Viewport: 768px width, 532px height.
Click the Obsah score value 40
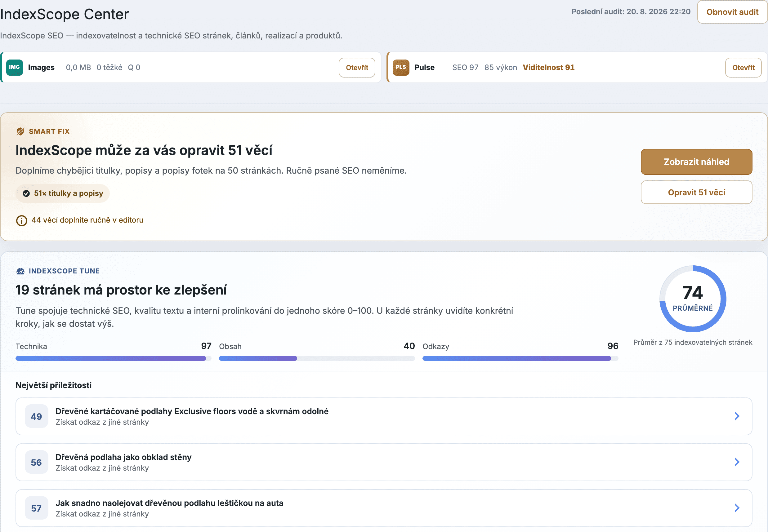pos(409,346)
